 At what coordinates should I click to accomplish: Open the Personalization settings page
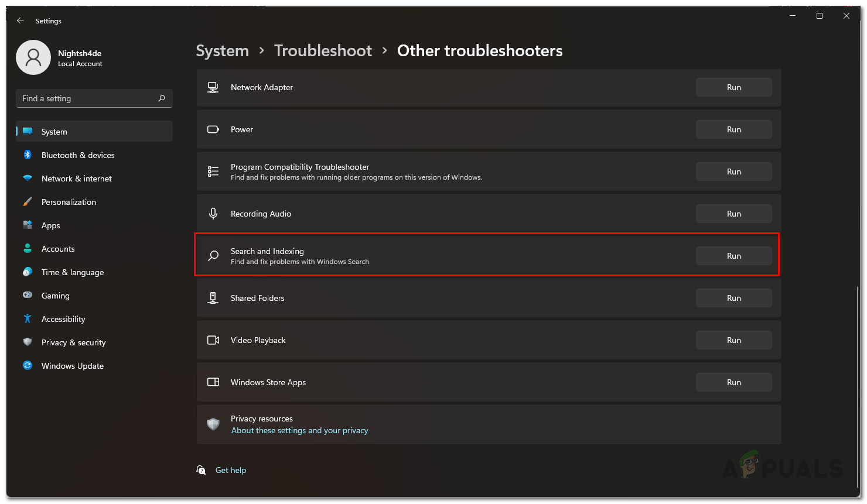tap(69, 202)
